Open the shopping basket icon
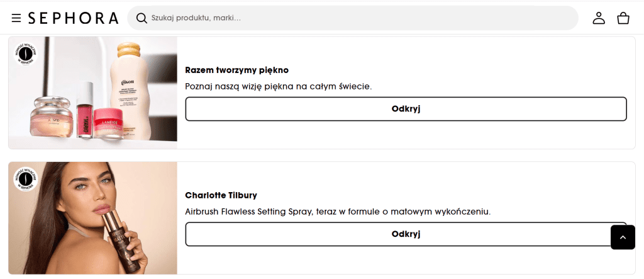Image resolution: width=644 pixels, height=279 pixels. pos(623,18)
